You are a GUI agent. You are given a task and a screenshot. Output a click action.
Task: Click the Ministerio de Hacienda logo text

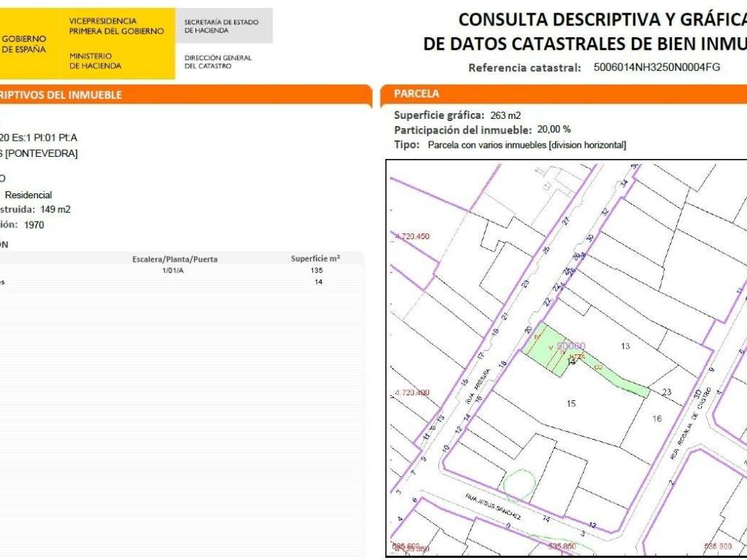[x=96, y=61]
